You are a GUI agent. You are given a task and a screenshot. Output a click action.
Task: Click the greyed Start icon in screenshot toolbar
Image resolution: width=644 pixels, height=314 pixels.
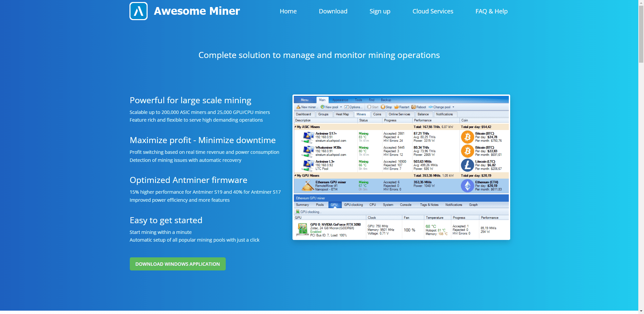click(369, 107)
